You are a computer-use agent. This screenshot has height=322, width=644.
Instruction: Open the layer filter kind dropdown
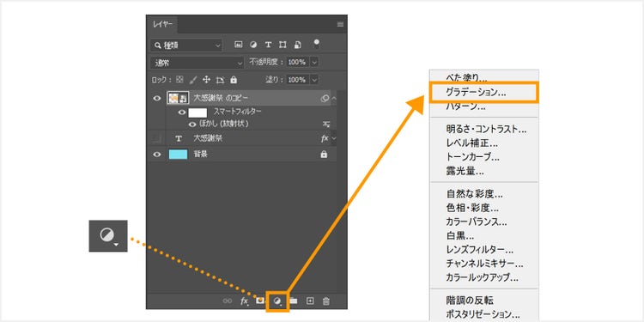pyautogui.click(x=186, y=46)
